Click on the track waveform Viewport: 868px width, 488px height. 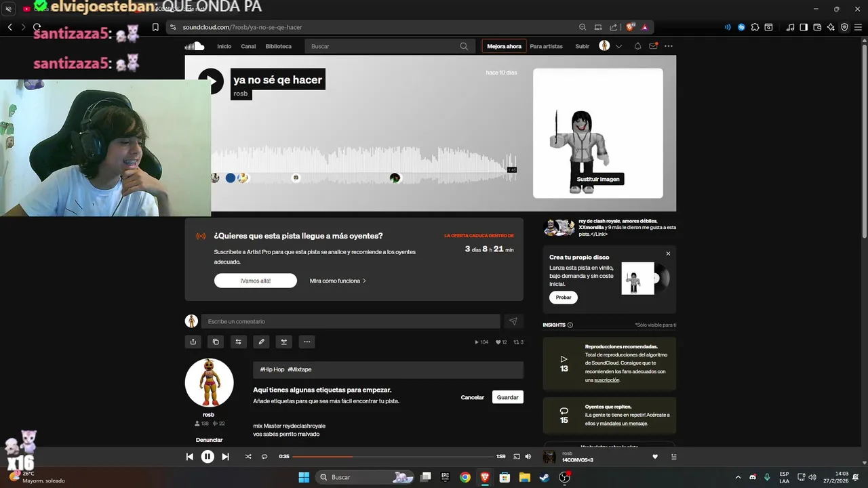[x=363, y=165]
